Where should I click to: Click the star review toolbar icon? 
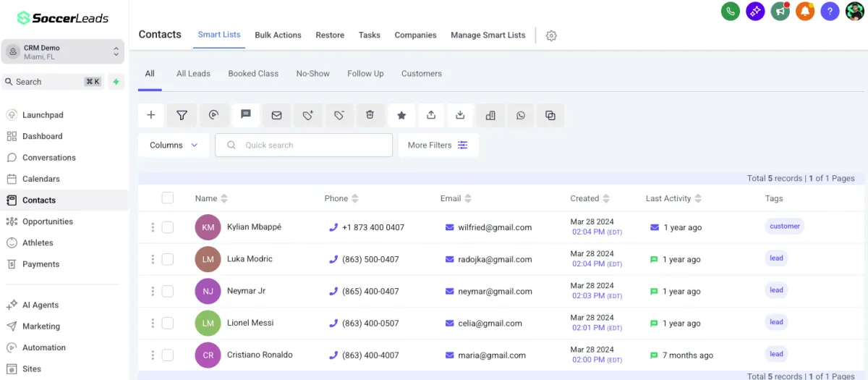click(x=401, y=115)
